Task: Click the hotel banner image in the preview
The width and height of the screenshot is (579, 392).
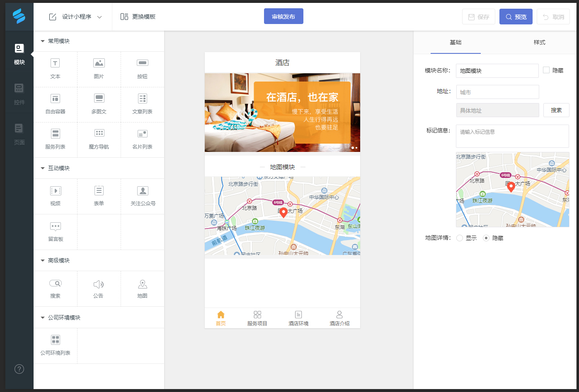Action: [282, 113]
